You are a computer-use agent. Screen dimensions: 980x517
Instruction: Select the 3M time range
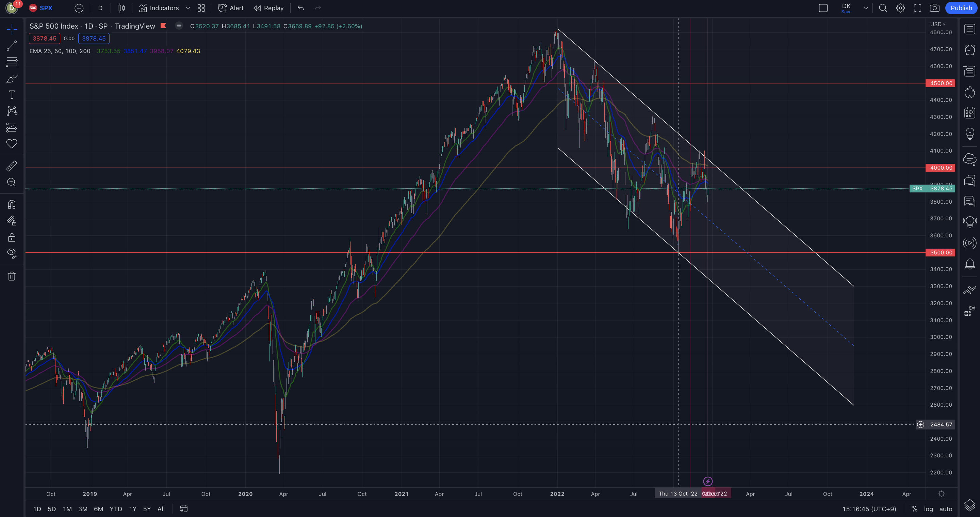click(x=83, y=509)
